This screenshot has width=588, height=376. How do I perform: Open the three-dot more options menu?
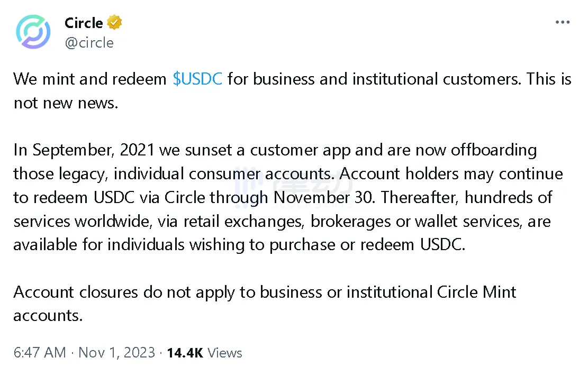tap(562, 23)
